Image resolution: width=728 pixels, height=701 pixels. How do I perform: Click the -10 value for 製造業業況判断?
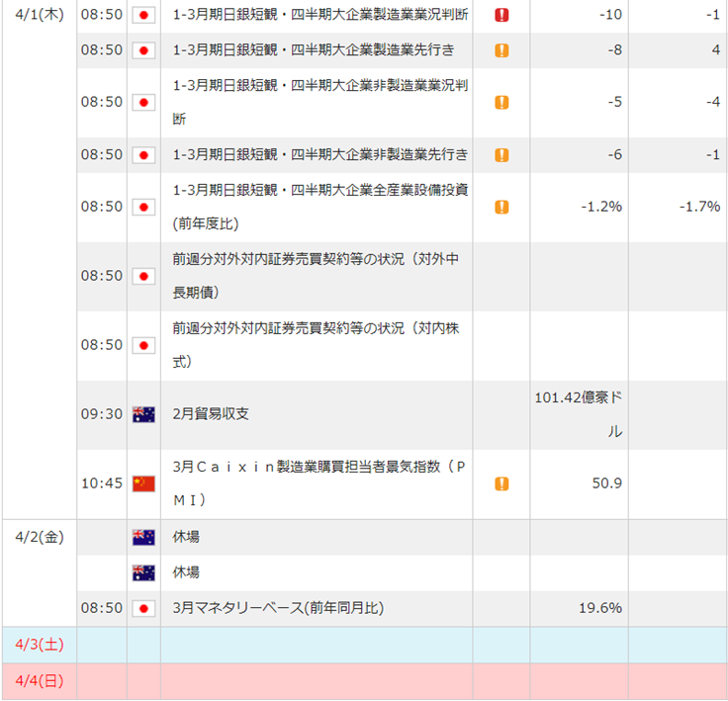tap(610, 15)
